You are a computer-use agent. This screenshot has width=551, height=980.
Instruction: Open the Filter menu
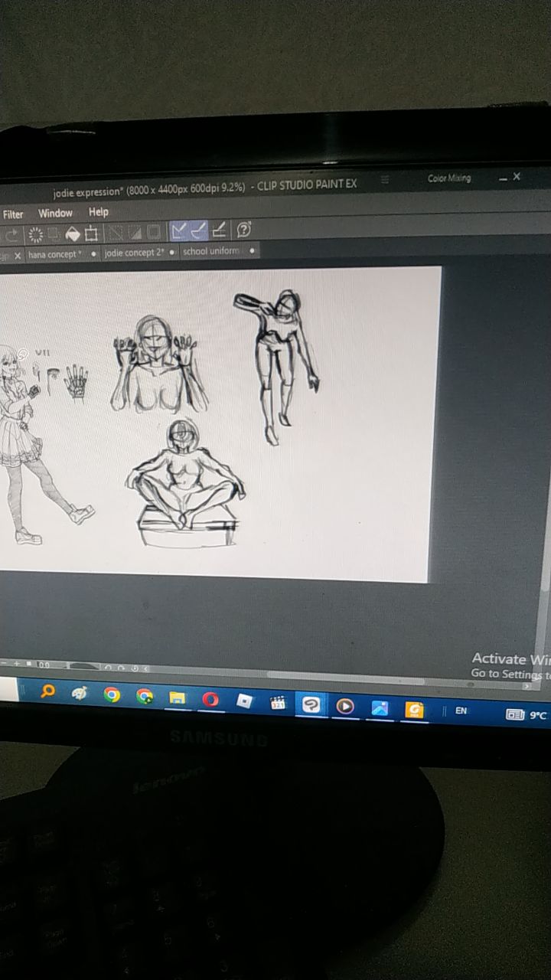[x=13, y=214]
